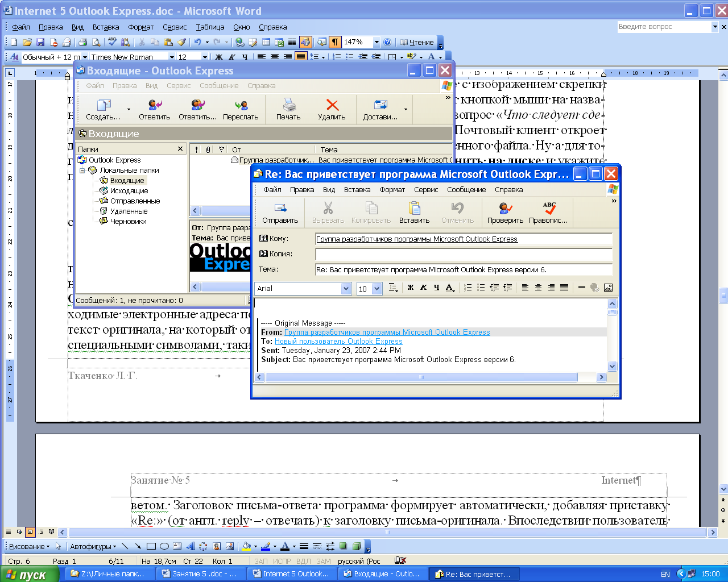Toggle show paragraph marks ¶ in Word
The height and width of the screenshot is (582, 728).
click(335, 42)
